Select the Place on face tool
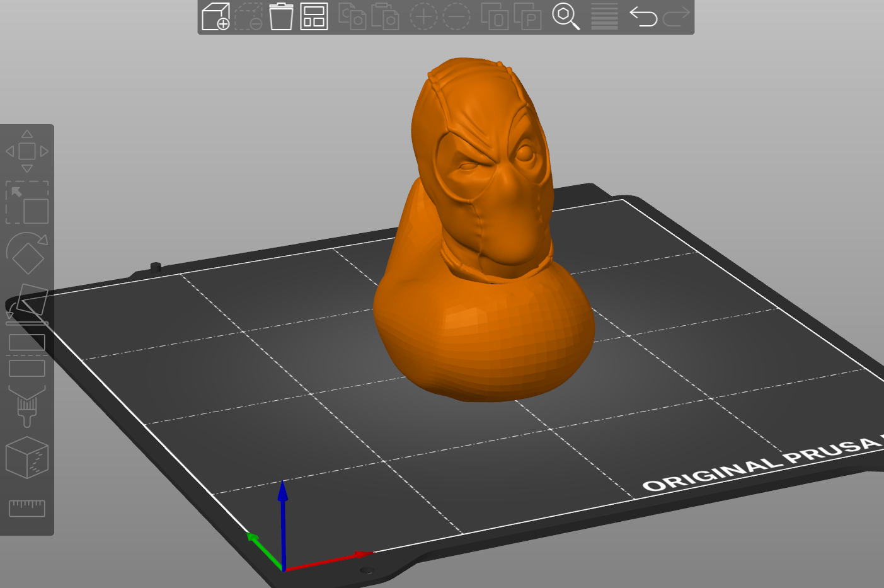This screenshot has width=884, height=588. (27, 304)
